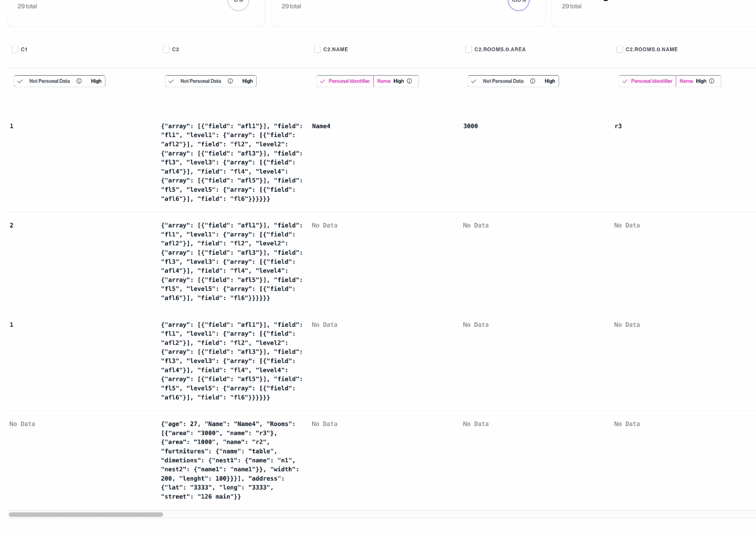
Task: Click the 29 total count link
Action: pyautogui.click(x=27, y=6)
